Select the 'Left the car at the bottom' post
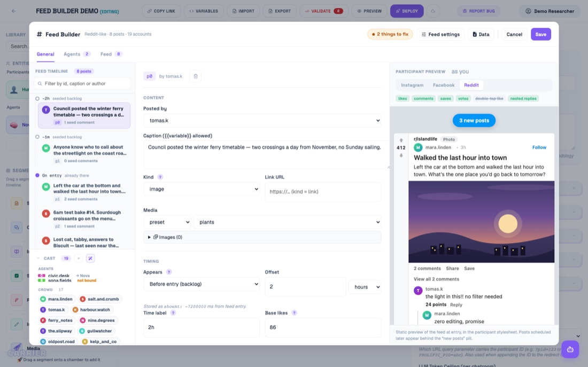 (84, 192)
